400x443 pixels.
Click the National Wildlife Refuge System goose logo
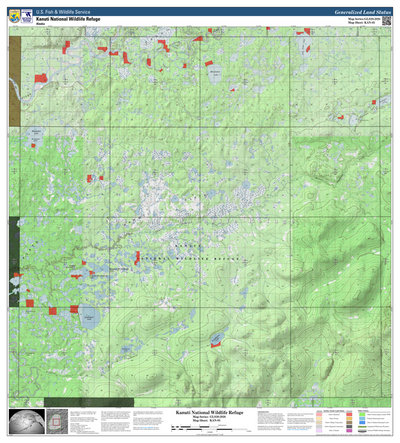tap(27, 16)
